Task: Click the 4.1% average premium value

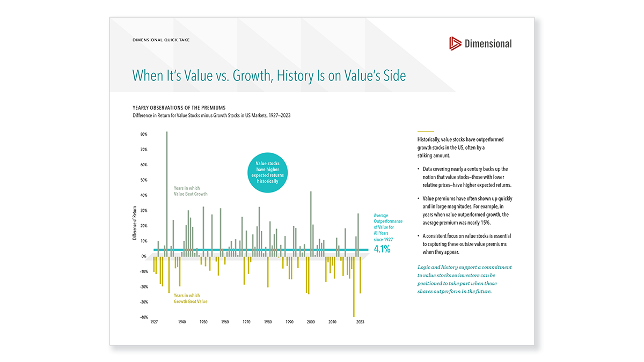Action: 381,249
